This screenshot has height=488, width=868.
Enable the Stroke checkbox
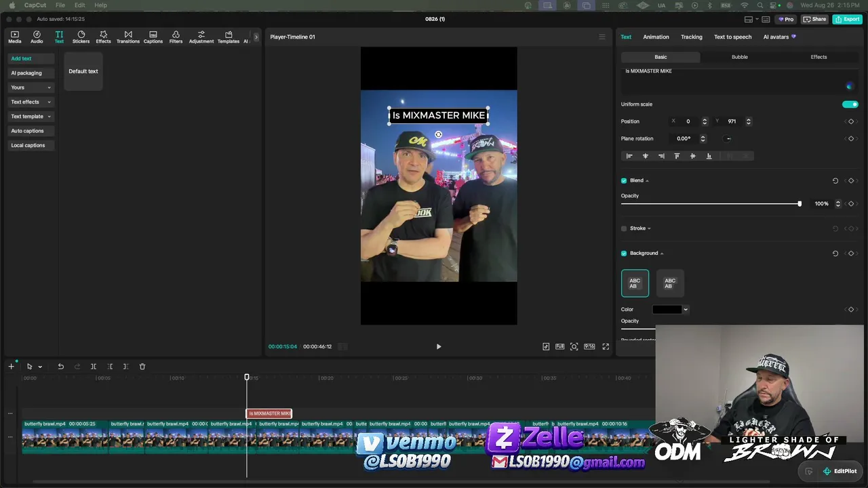tap(624, 228)
